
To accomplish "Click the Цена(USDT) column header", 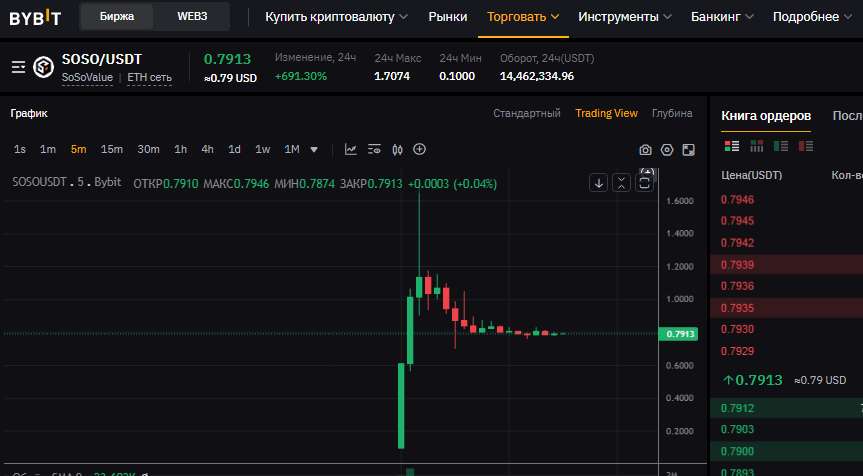I will click(x=751, y=176).
